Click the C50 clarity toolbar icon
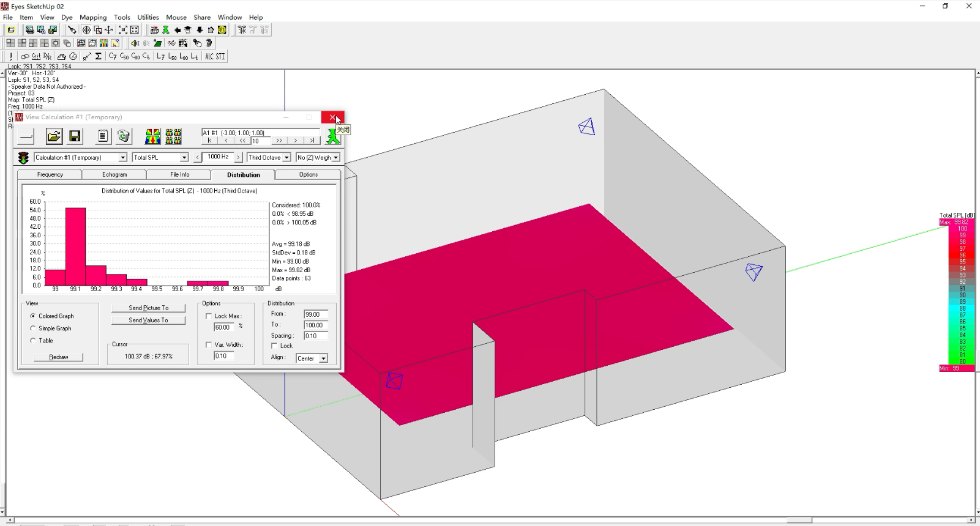This screenshot has width=980, height=526. click(x=124, y=56)
